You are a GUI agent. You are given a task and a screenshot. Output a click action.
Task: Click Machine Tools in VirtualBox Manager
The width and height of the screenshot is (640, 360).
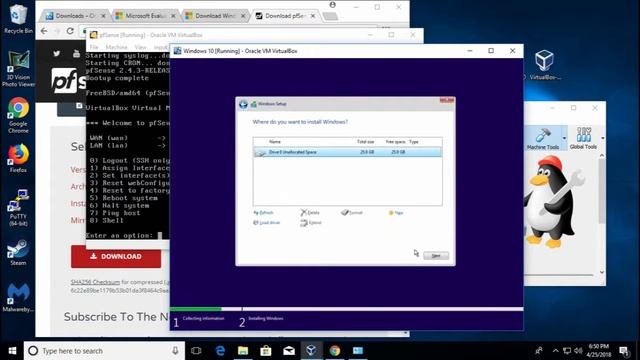pos(542,138)
